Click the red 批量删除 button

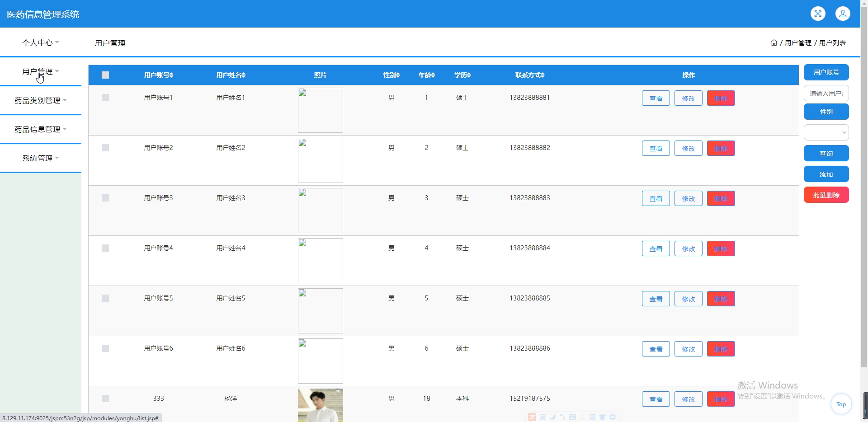(x=826, y=195)
